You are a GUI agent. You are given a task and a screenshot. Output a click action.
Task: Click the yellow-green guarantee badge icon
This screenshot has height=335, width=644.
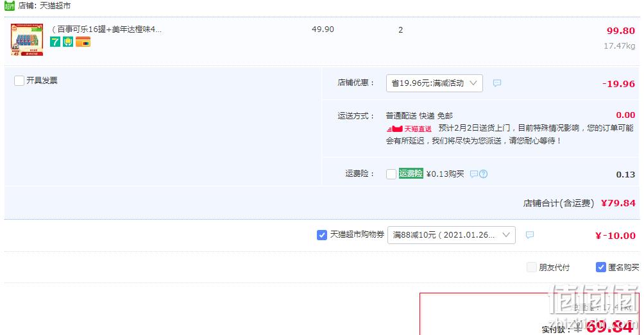68,42
